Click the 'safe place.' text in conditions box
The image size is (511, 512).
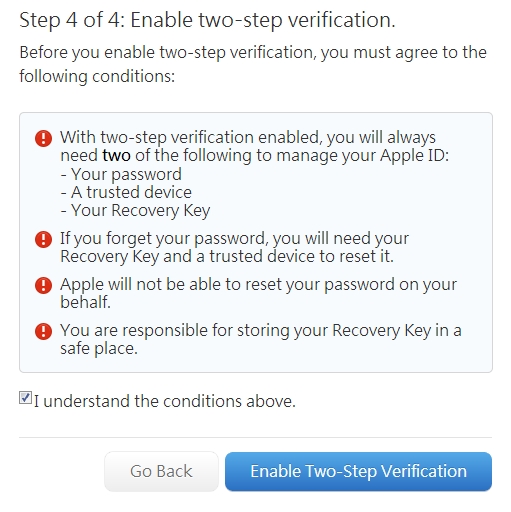(99, 349)
